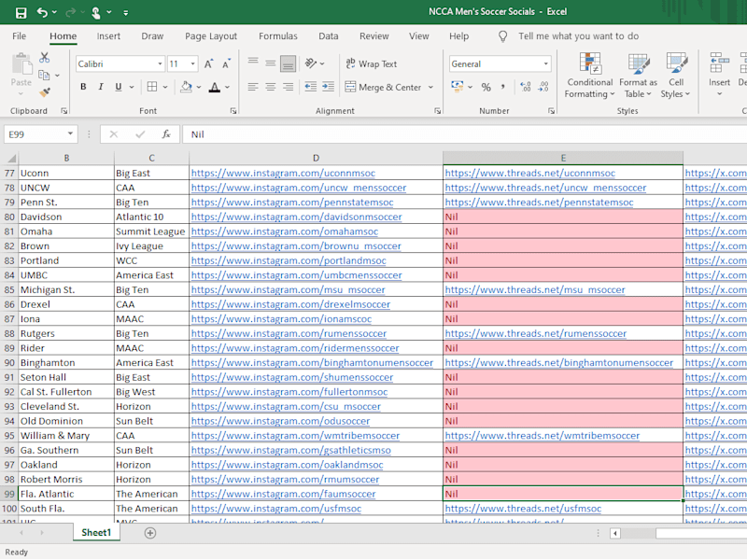Toggle Wrap Text
747x560 pixels.
pos(371,63)
